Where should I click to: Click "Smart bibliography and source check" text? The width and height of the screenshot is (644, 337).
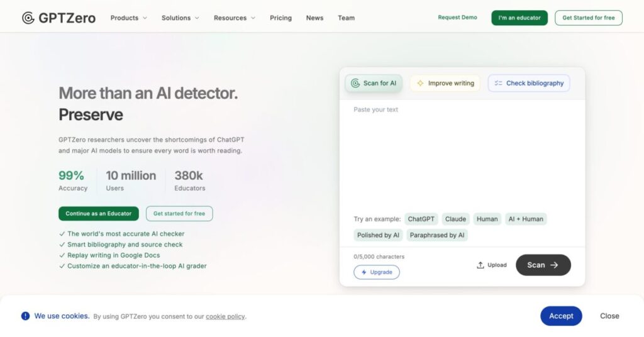(x=125, y=244)
